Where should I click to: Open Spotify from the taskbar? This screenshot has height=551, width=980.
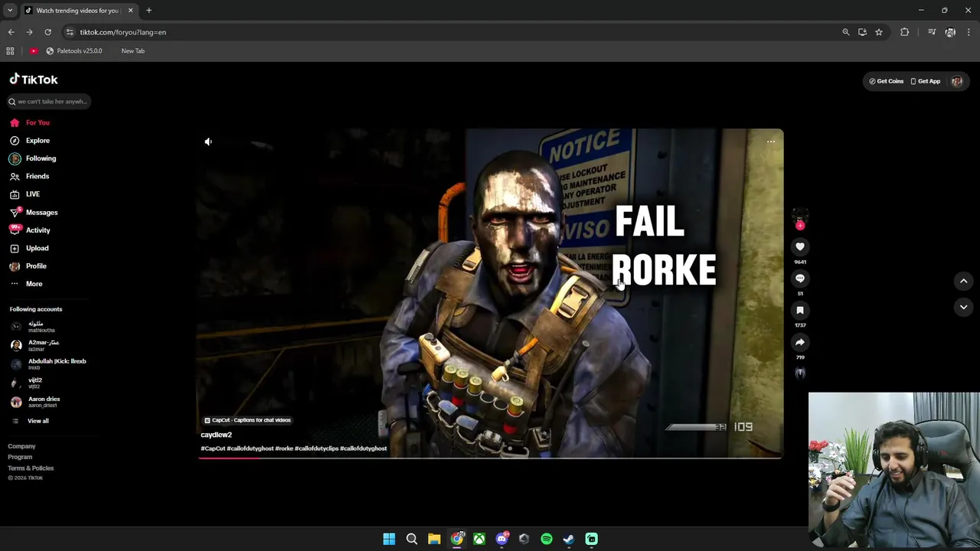[547, 539]
